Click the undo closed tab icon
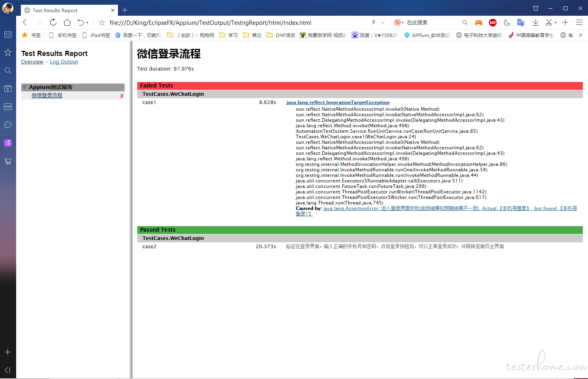588x379 pixels. [x=80, y=22]
